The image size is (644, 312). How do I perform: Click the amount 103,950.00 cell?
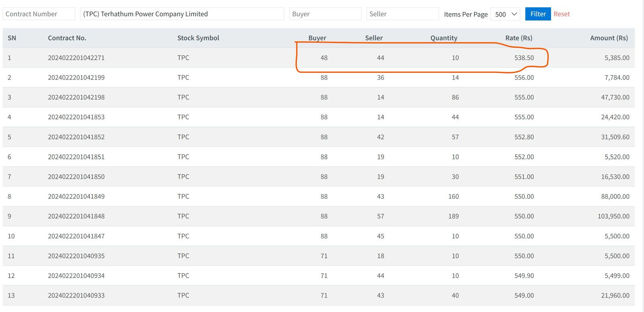point(613,216)
